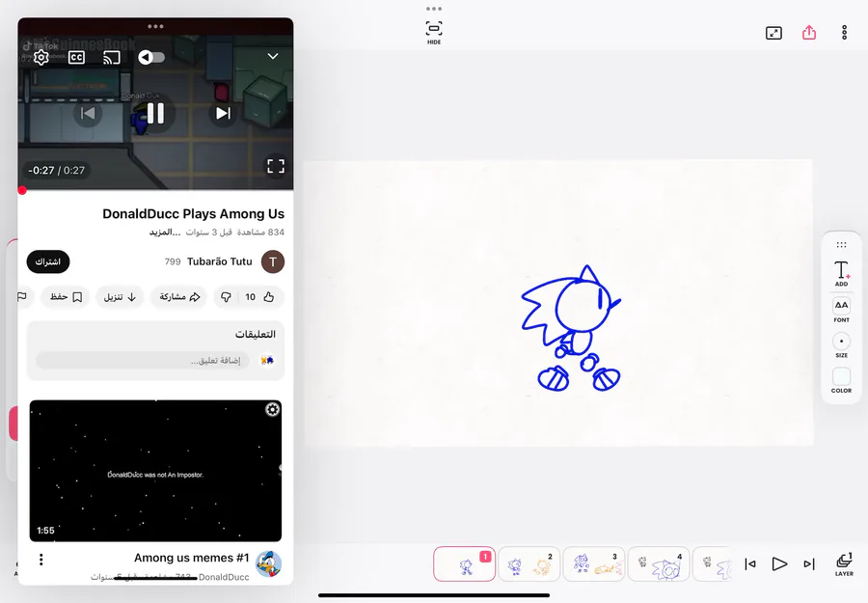Viewport: 868px width, 603px height.
Task: Expand description via المزيد link
Action: tap(164, 232)
